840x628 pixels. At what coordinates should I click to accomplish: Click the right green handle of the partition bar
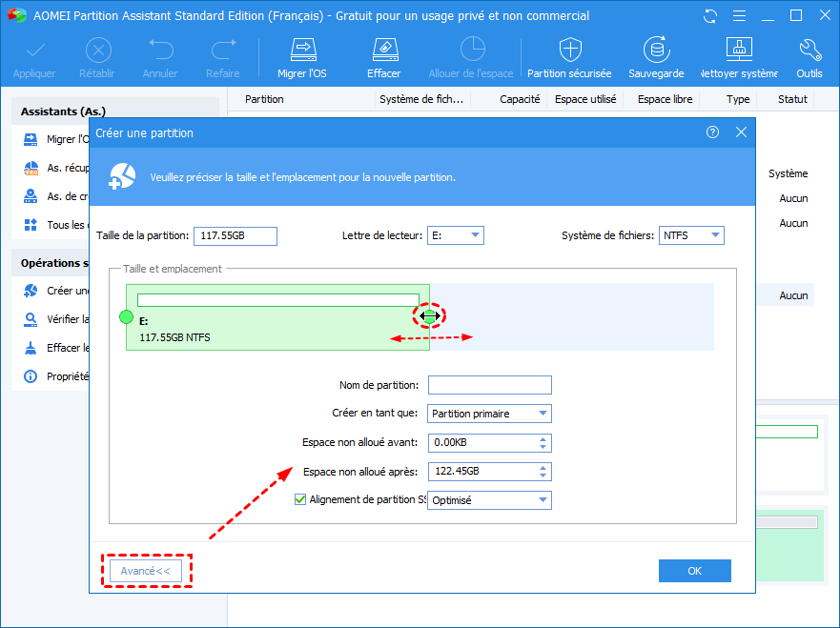point(429,316)
